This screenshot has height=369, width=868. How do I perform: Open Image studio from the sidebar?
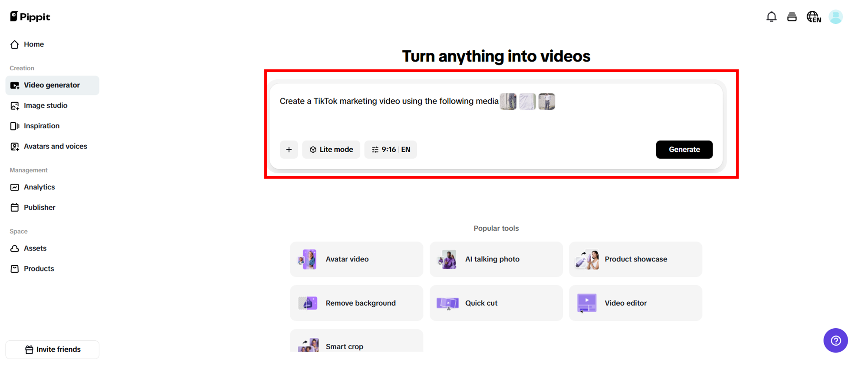[45, 105]
